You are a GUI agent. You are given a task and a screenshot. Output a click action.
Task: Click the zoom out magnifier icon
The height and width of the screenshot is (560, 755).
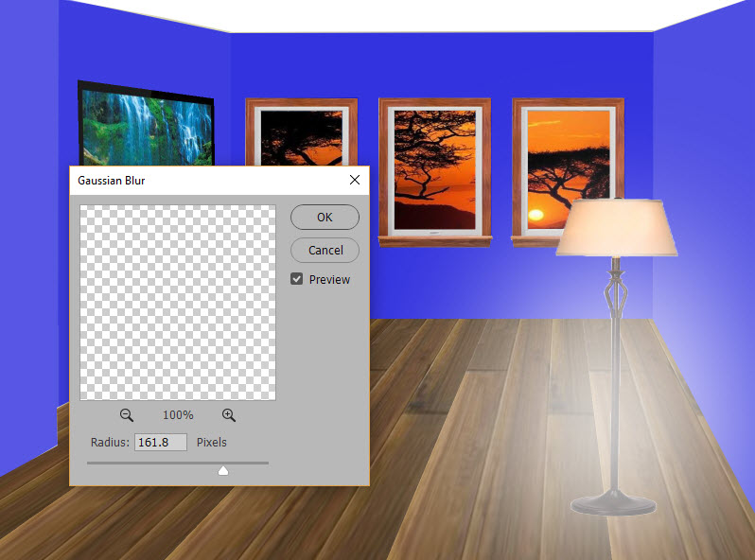click(x=127, y=415)
